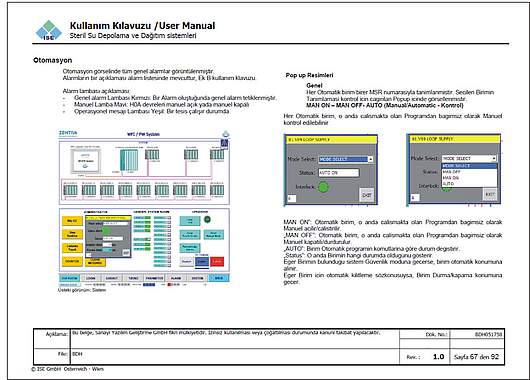Click the green Interlock indicator beside AUTO ON status

click(323, 187)
